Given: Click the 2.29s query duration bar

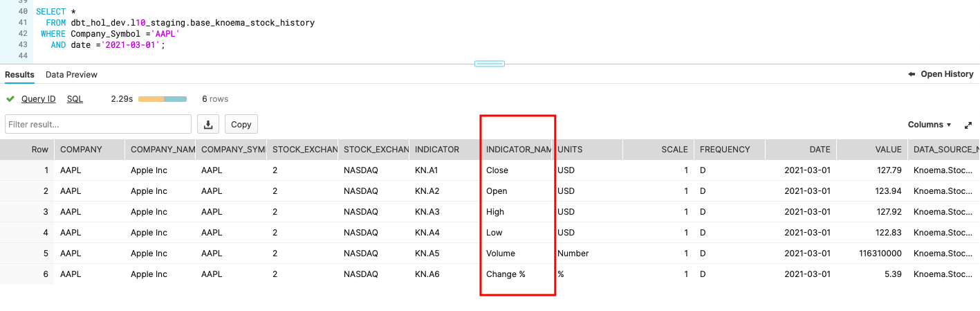Looking at the screenshot, I should pos(163,99).
